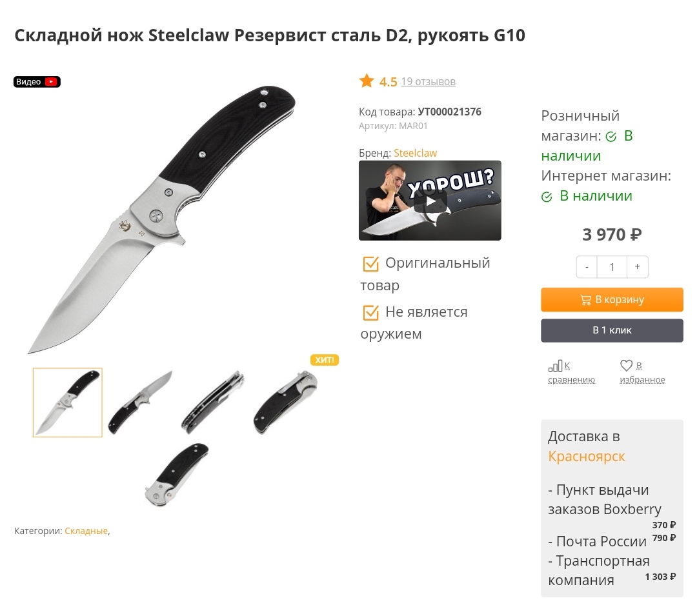The image size is (697, 616).
Task: Open the Steelclaw brand link
Action: (415, 154)
